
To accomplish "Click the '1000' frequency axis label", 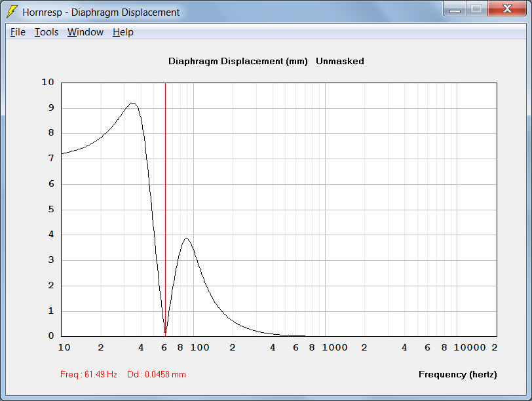I will [335, 347].
